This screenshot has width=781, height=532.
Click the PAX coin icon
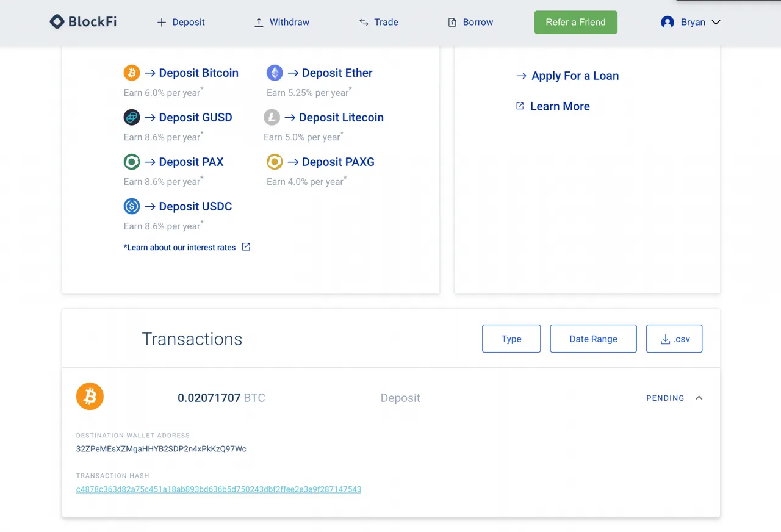click(x=132, y=162)
